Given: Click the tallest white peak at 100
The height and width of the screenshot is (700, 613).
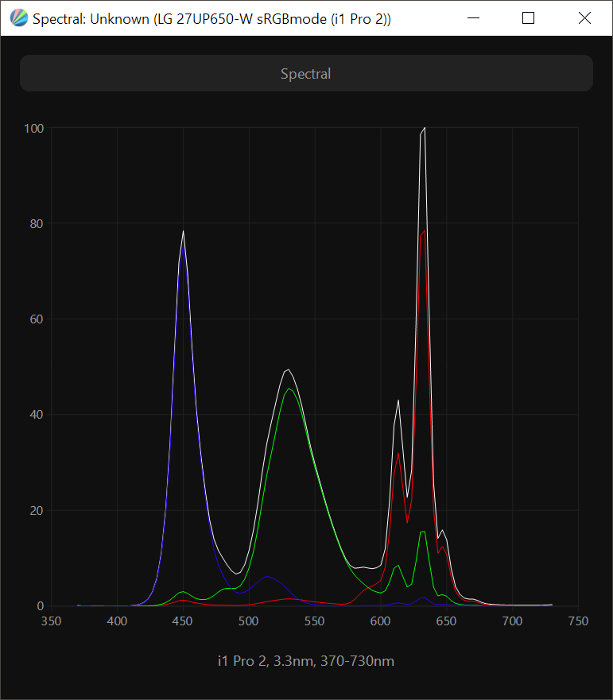Looking at the screenshot, I should (x=425, y=128).
